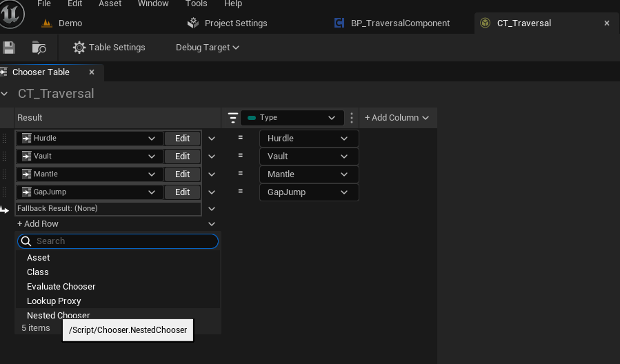Grab the drag handle of the Mantle row
Image resolution: width=620 pixels, height=364 pixels.
pyautogui.click(x=4, y=174)
